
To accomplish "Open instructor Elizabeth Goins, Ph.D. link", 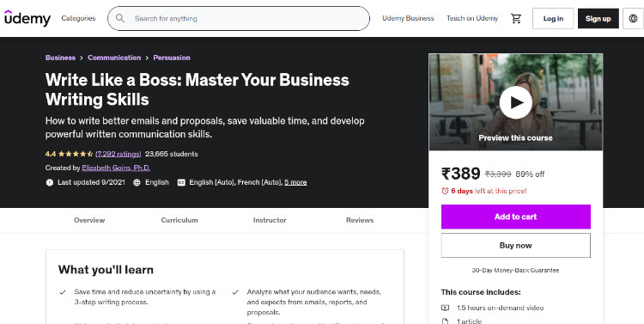I will [116, 168].
